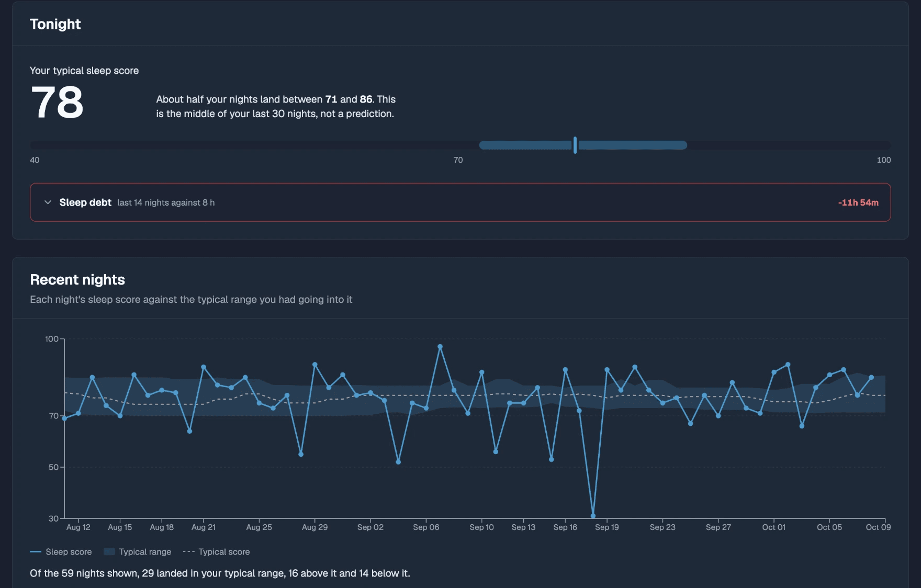Screen dimensions: 921x588
Task: Select the highest peak data point near Sep 06
Action: tap(440, 347)
